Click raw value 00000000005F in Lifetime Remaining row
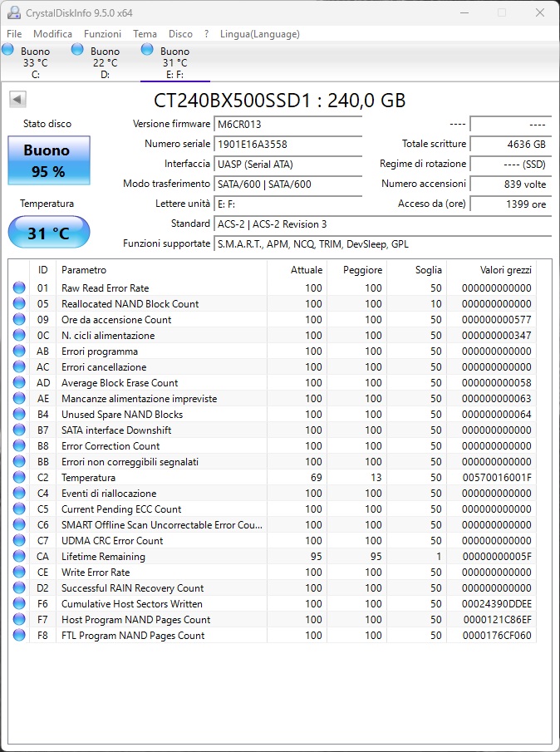The height and width of the screenshot is (752, 560). [497, 557]
